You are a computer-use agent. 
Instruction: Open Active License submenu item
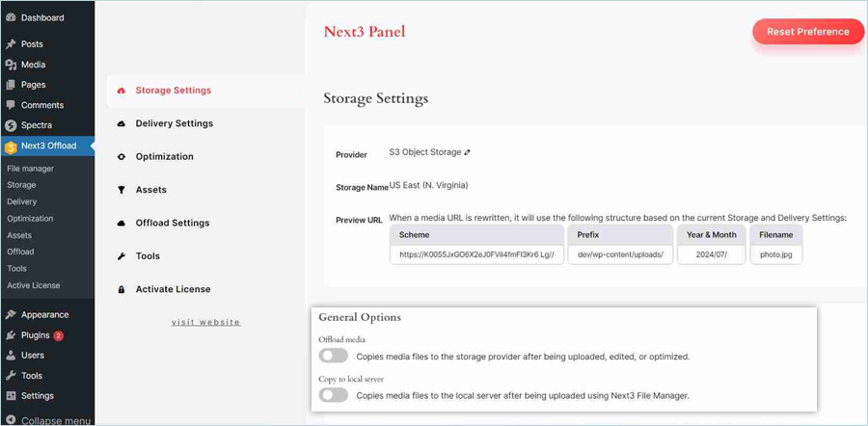34,285
